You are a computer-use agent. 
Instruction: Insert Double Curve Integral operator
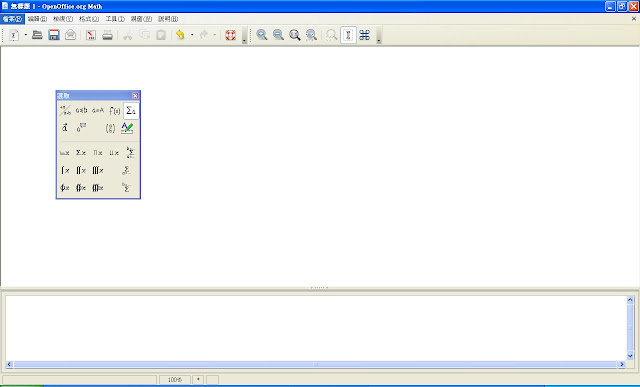(81, 188)
